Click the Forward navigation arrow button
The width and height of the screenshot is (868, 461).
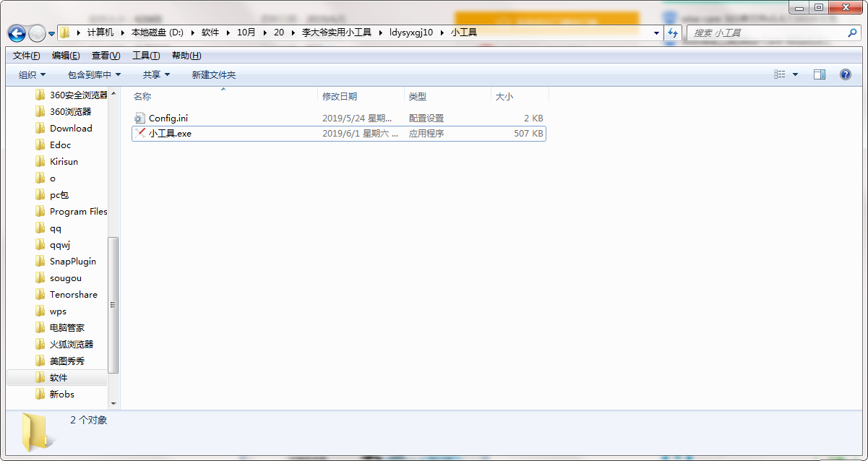pyautogui.click(x=37, y=33)
